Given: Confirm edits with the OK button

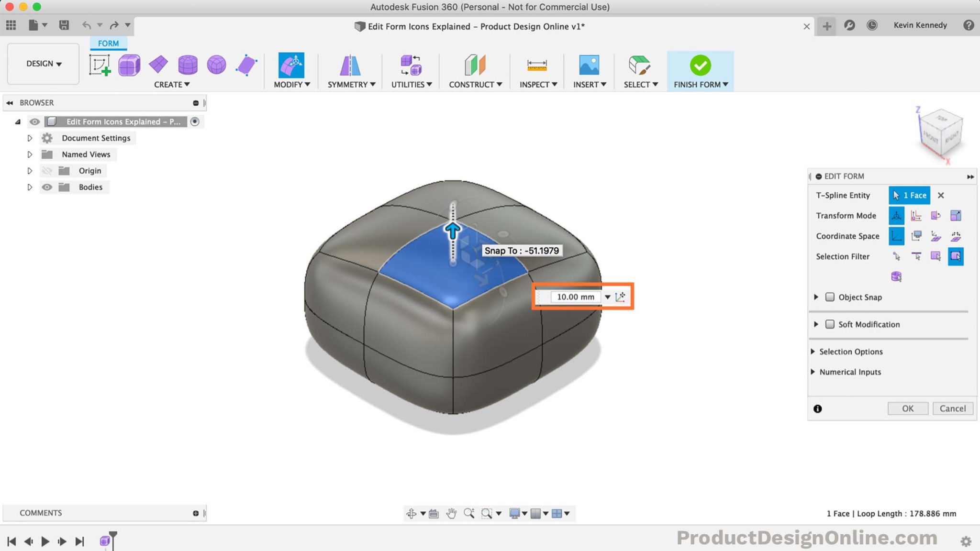Looking at the screenshot, I should (x=907, y=408).
